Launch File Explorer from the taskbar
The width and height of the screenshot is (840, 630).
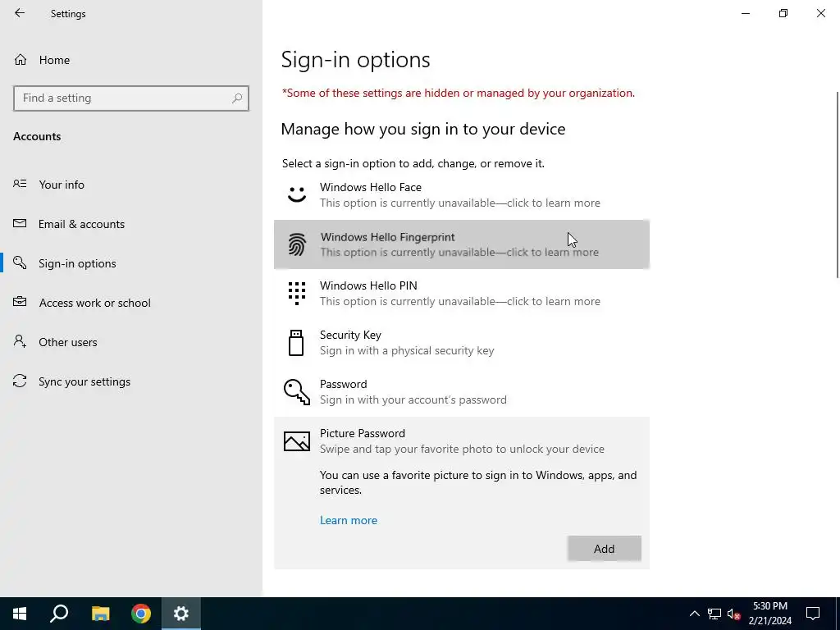click(100, 614)
